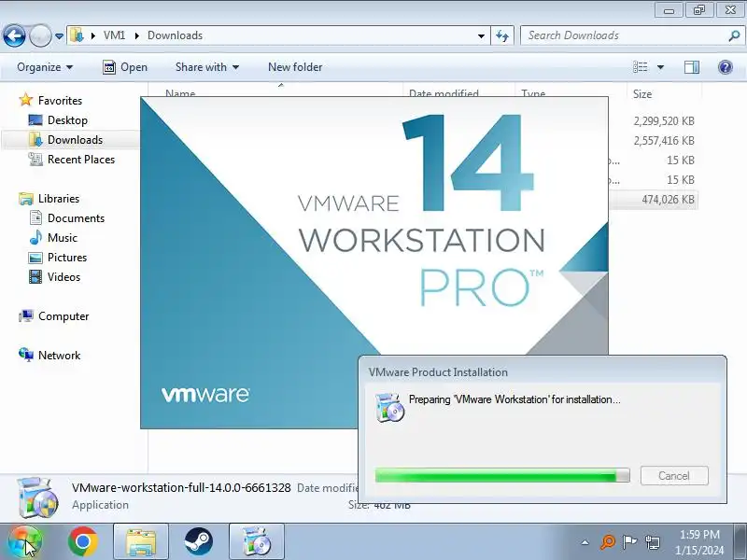
Task: Click the search magnifier icon
Action: tap(734, 35)
